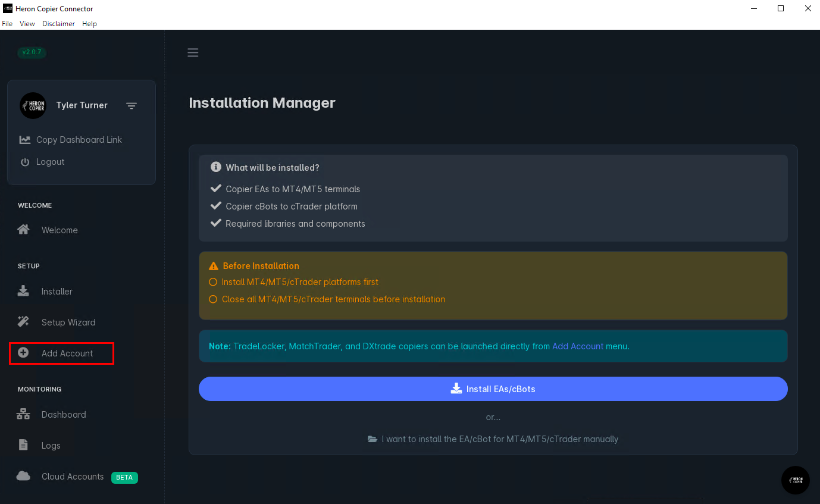This screenshot has height=504, width=820.
Task: Click the checkmark beside Required libraries and components
Action: (216, 223)
